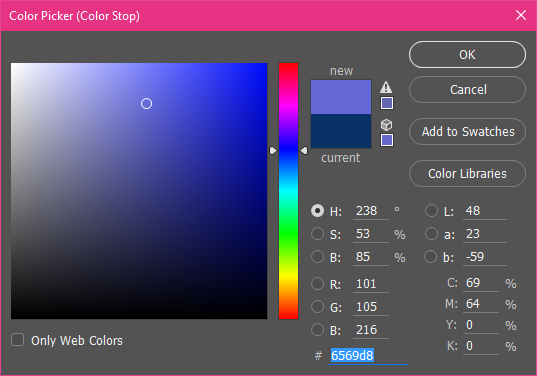
Task: Click the OK button
Action: click(467, 54)
